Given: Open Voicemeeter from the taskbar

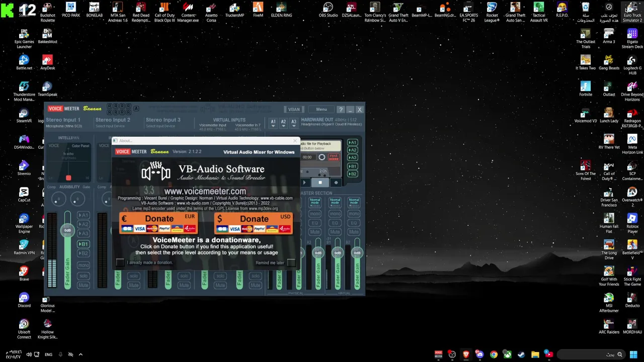Looking at the screenshot, I should point(438,354).
